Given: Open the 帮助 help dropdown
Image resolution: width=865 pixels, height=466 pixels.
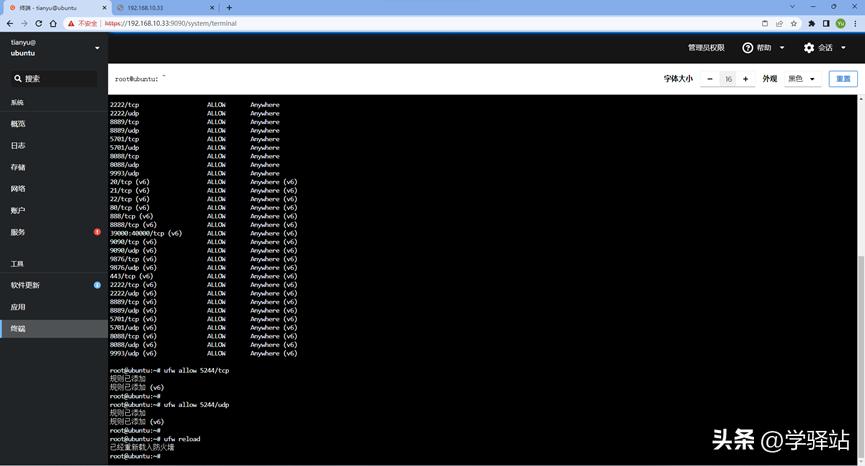Looking at the screenshot, I should click(x=763, y=48).
